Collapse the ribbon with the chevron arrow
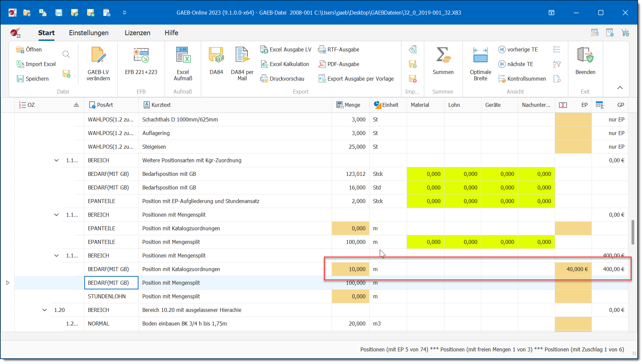 620,88
